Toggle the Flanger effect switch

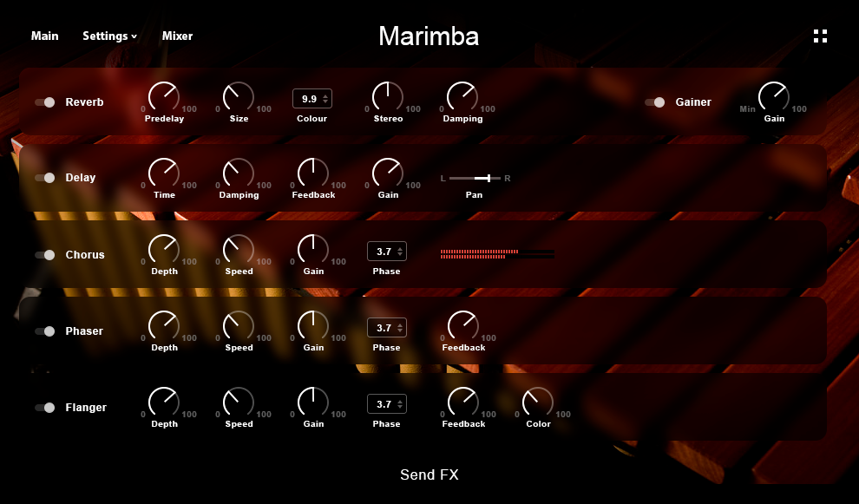(45, 408)
